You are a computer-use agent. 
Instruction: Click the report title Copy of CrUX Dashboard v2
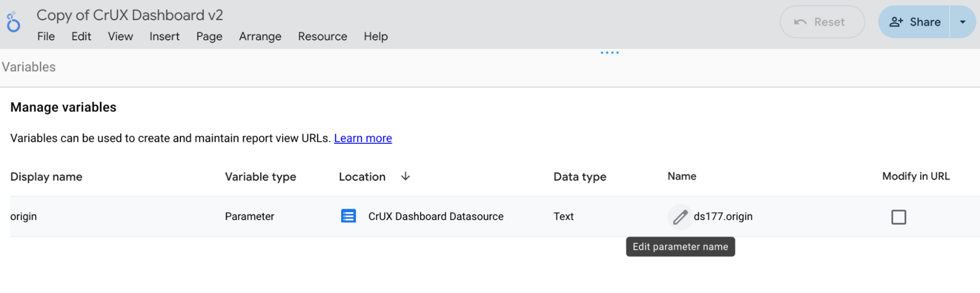coord(129,15)
